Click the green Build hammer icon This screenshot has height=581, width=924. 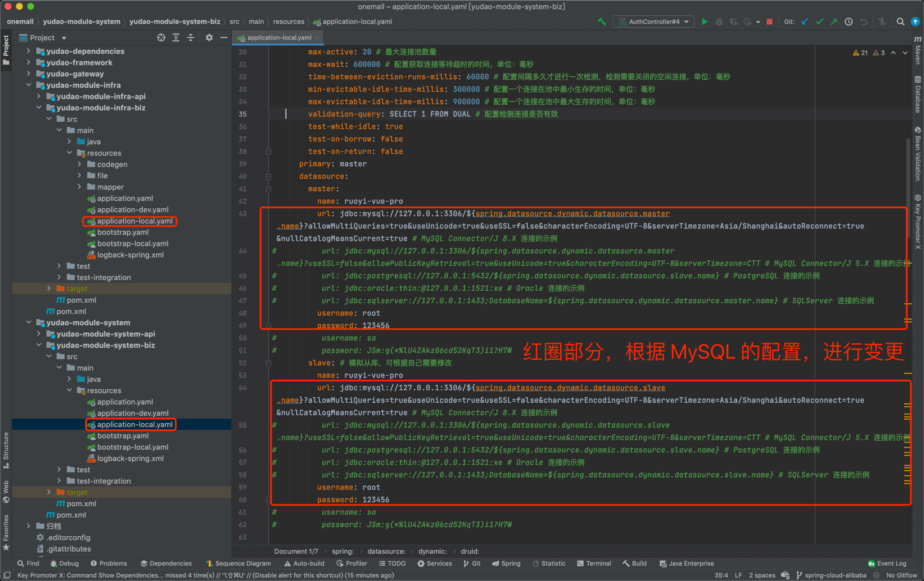click(602, 21)
